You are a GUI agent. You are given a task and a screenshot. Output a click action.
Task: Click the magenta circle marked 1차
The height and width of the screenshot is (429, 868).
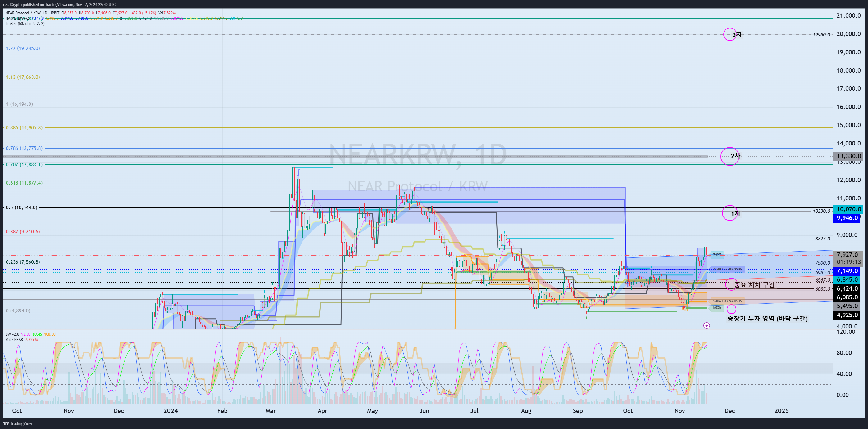pyautogui.click(x=730, y=213)
